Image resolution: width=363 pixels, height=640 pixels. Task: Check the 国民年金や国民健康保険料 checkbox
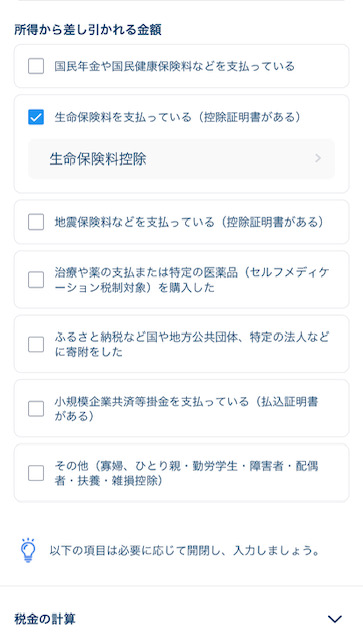36,66
